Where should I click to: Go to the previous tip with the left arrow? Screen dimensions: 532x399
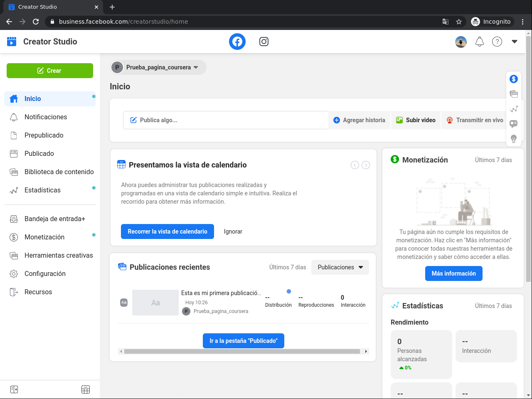(x=355, y=165)
